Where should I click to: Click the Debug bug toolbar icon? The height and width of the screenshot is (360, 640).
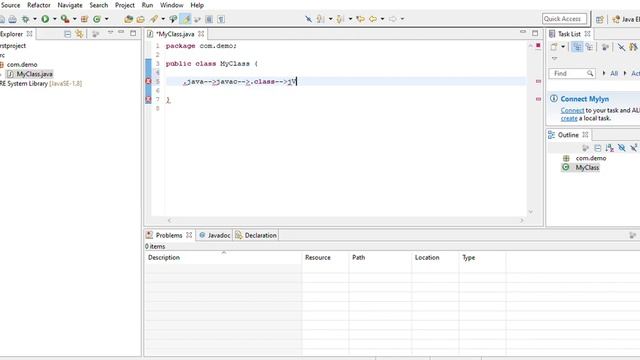pos(25,19)
